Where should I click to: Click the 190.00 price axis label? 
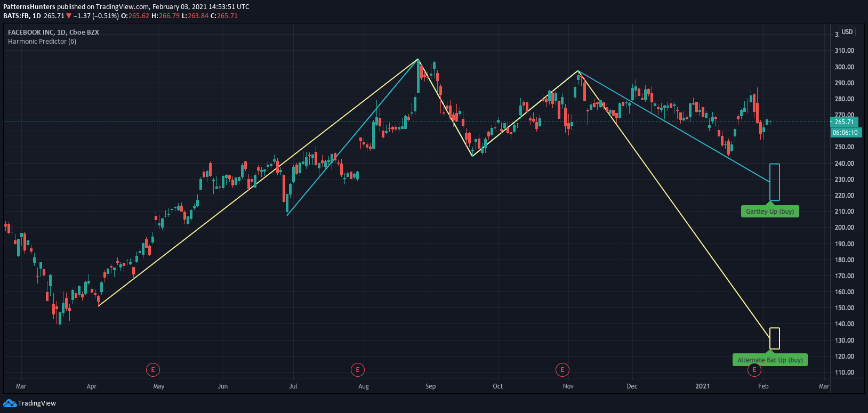click(845, 244)
